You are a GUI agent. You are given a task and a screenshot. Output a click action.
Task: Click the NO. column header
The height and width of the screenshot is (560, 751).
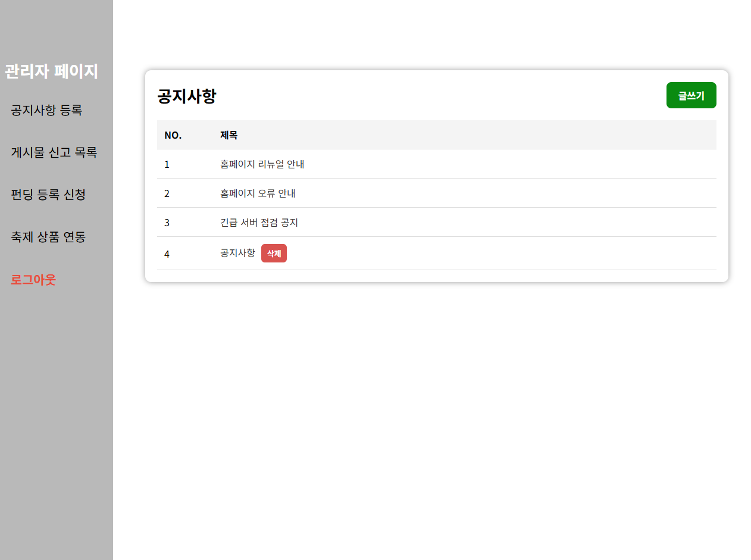(x=171, y=135)
